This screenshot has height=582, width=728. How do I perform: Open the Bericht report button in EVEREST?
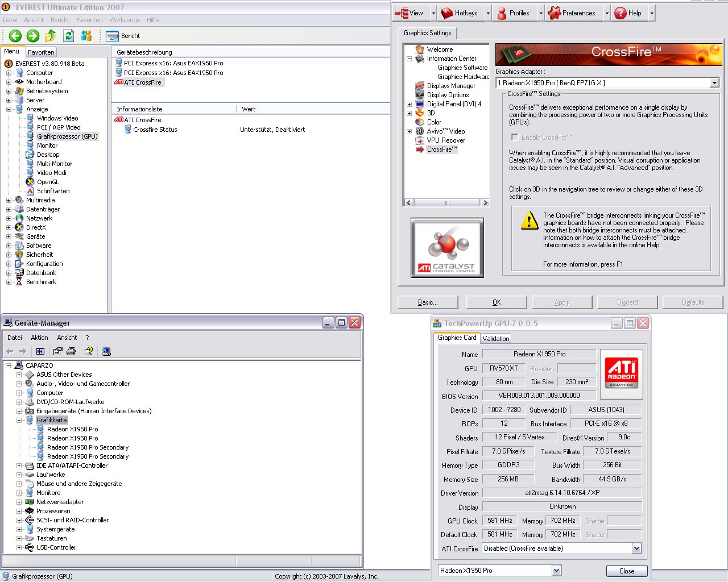123,36
